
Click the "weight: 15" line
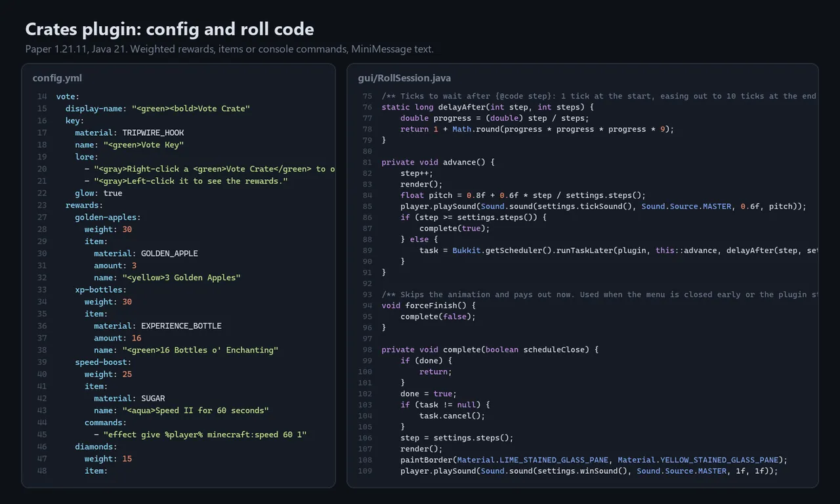click(x=108, y=459)
